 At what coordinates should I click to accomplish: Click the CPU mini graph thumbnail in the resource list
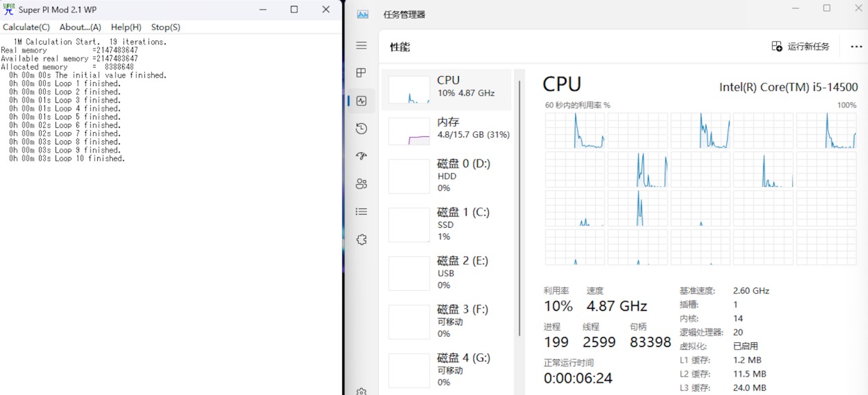coord(409,90)
